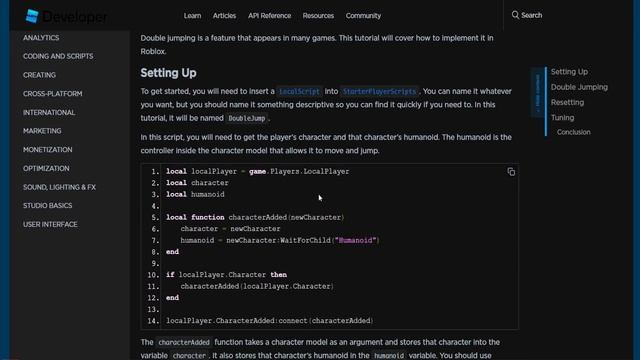Jump to Tuning section in contents
Screen dimensions: 640x360
(562, 118)
